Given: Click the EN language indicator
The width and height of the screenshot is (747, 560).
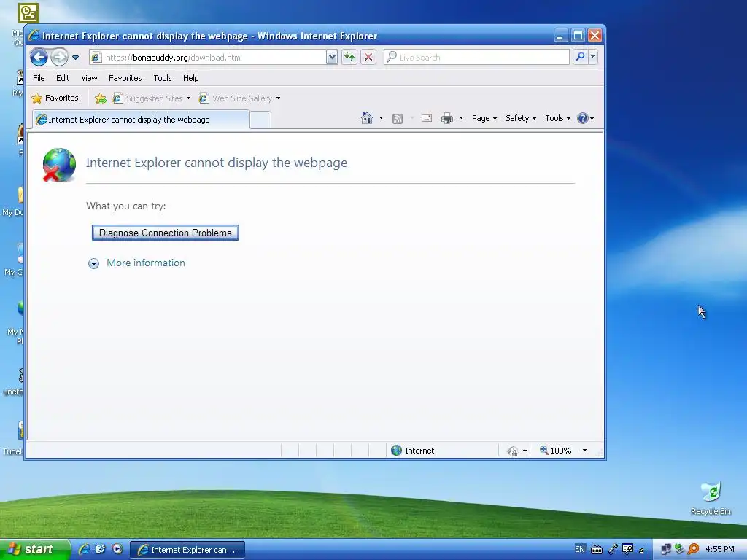Looking at the screenshot, I should (x=579, y=549).
